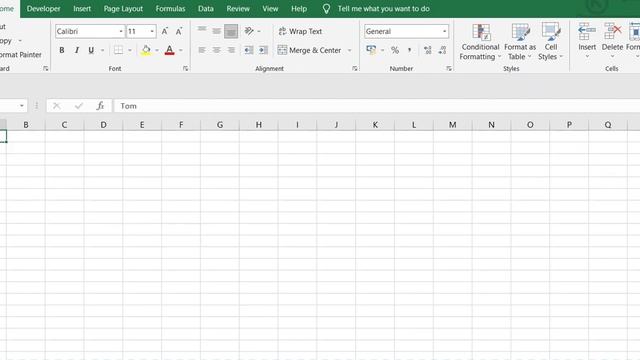Viewport: 640px width, 360px height.
Task: Toggle Italic formatting
Action: (x=76, y=50)
